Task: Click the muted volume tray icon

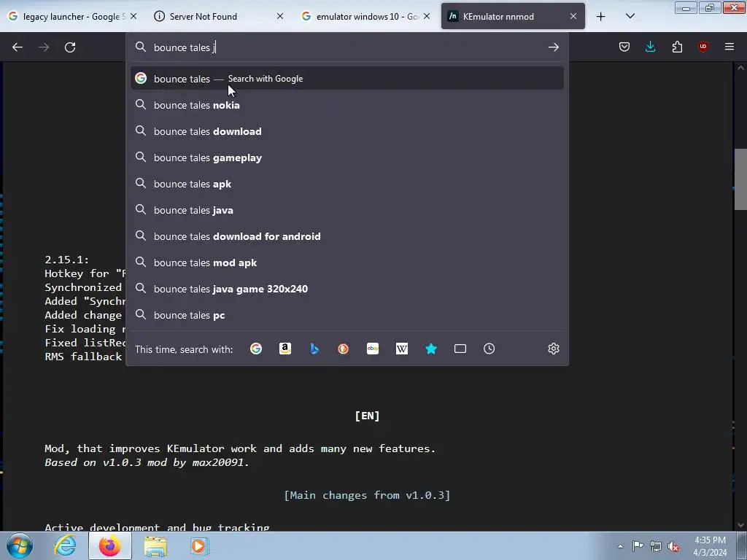Action: pos(673,546)
